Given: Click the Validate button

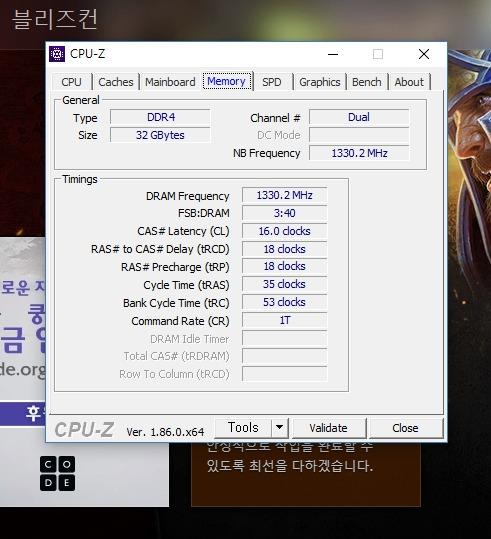Looking at the screenshot, I should click(329, 428).
